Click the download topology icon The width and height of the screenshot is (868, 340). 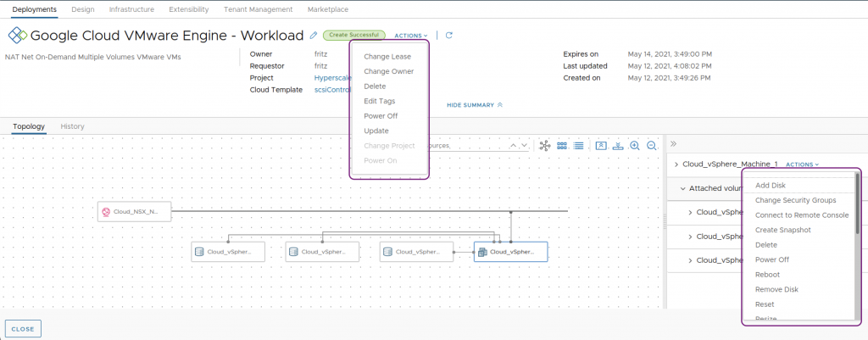pos(618,146)
